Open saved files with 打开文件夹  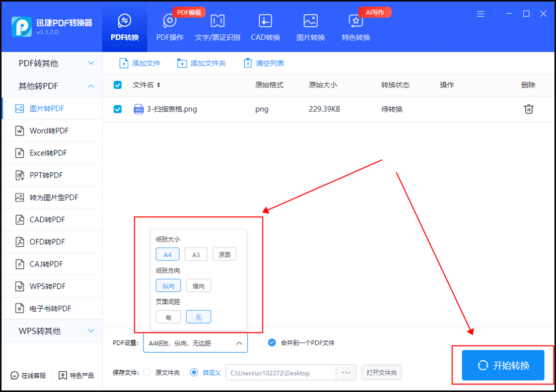click(x=381, y=372)
